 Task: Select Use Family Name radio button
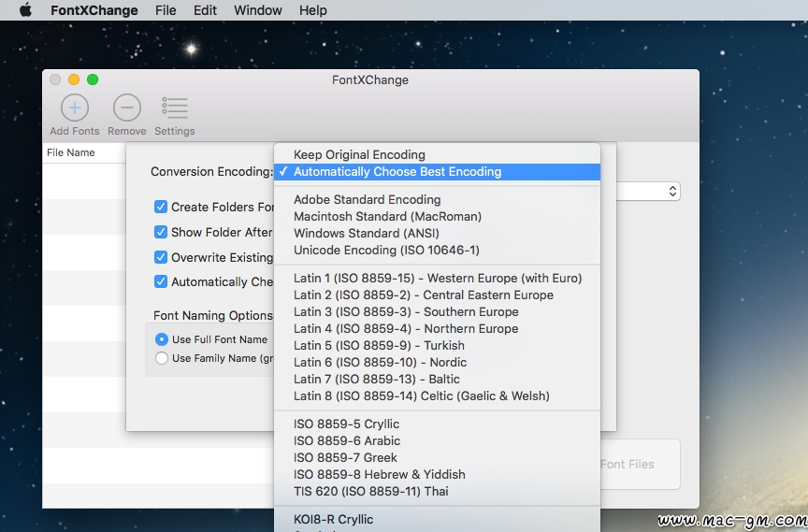(161, 358)
